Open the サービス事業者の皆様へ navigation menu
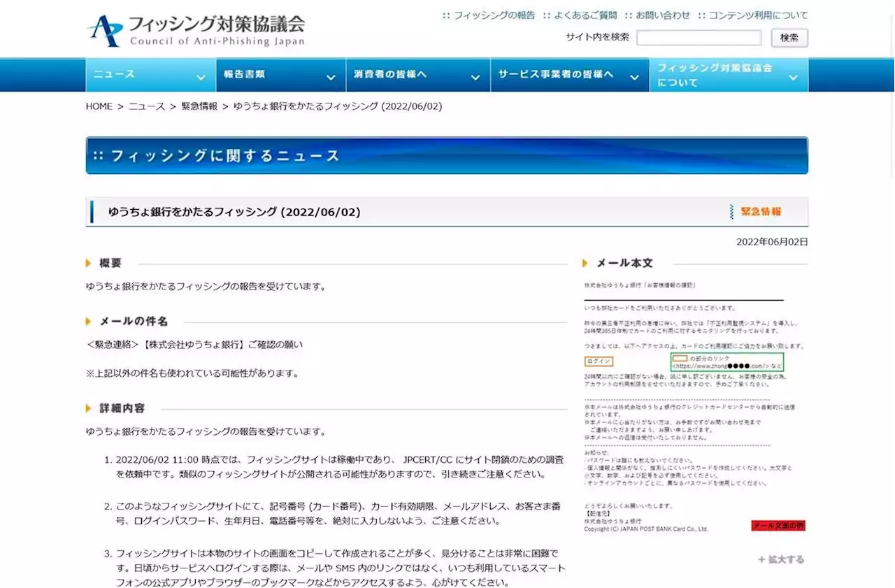This screenshot has width=895, height=588. (569, 75)
